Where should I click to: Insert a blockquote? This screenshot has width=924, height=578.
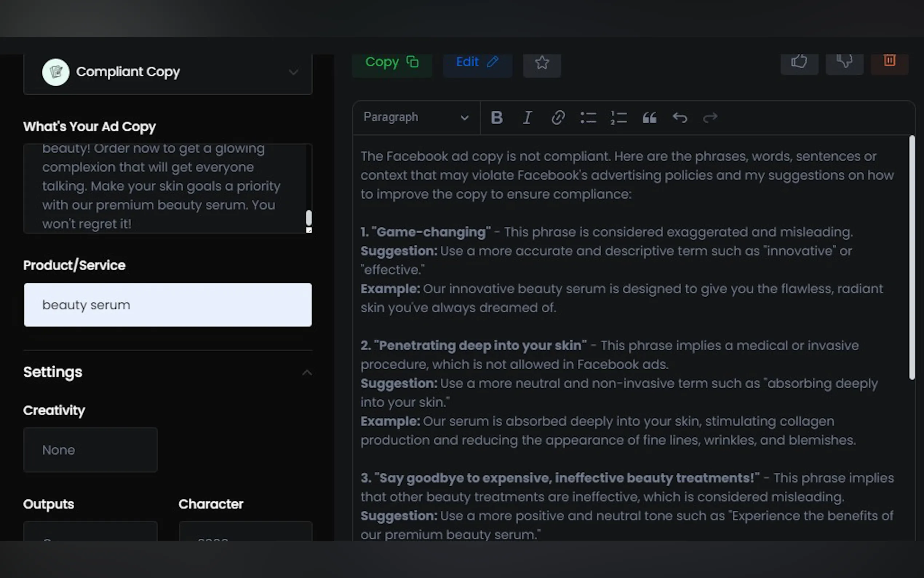pyautogui.click(x=649, y=118)
